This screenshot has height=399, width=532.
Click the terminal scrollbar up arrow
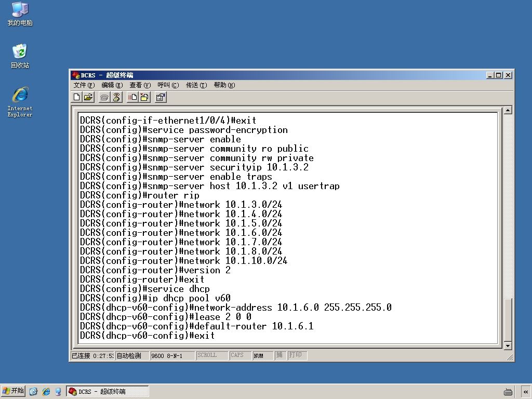[508, 110]
